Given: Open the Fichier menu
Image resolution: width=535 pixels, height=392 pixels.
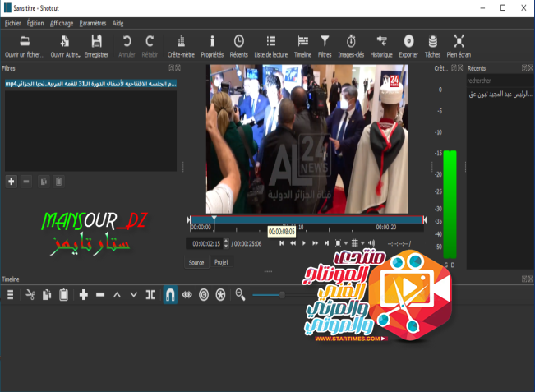Looking at the screenshot, I should point(12,23).
